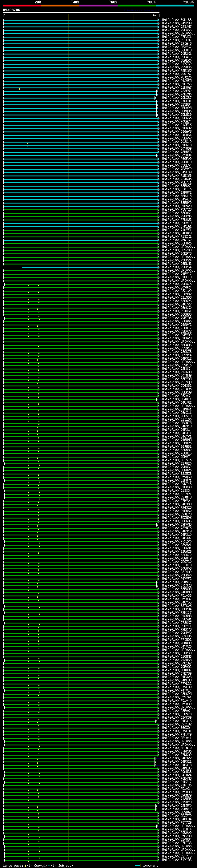
Task: Open hit UniRef100_B0M1B8
Action: click(177, 20)
